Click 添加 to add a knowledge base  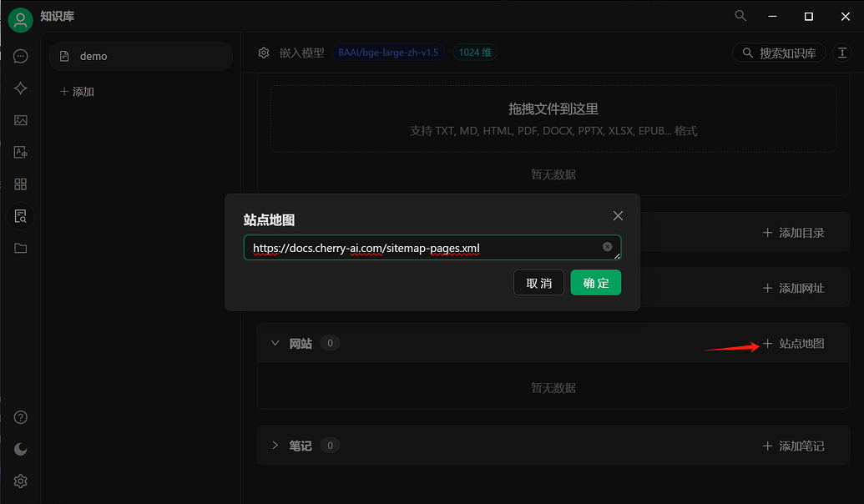point(77,92)
